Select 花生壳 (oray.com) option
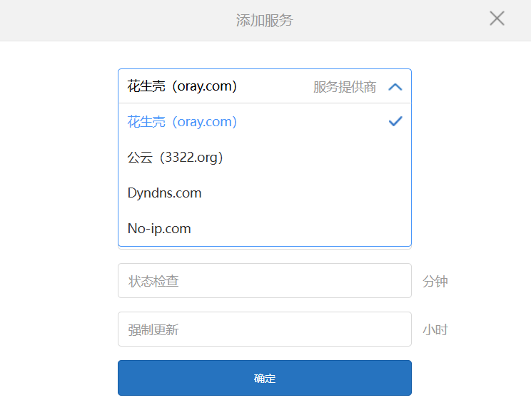Image resolution: width=531 pixels, height=420 pixels. (265, 121)
